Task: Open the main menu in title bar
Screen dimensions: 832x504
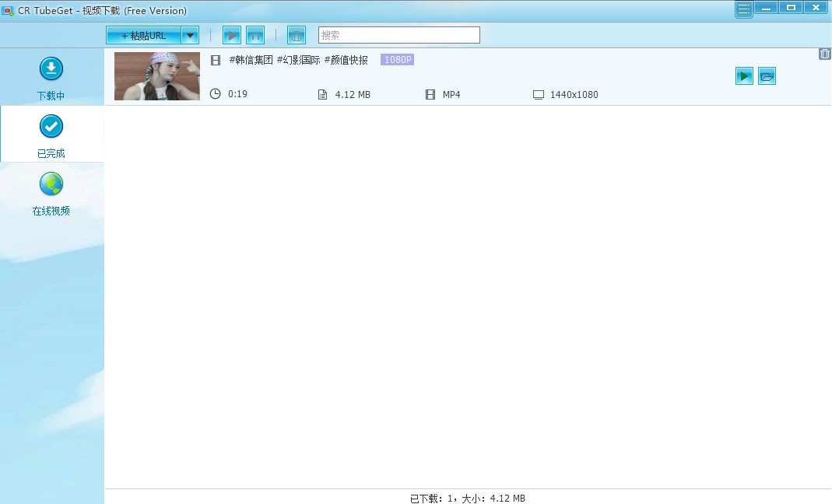Action: tap(743, 9)
